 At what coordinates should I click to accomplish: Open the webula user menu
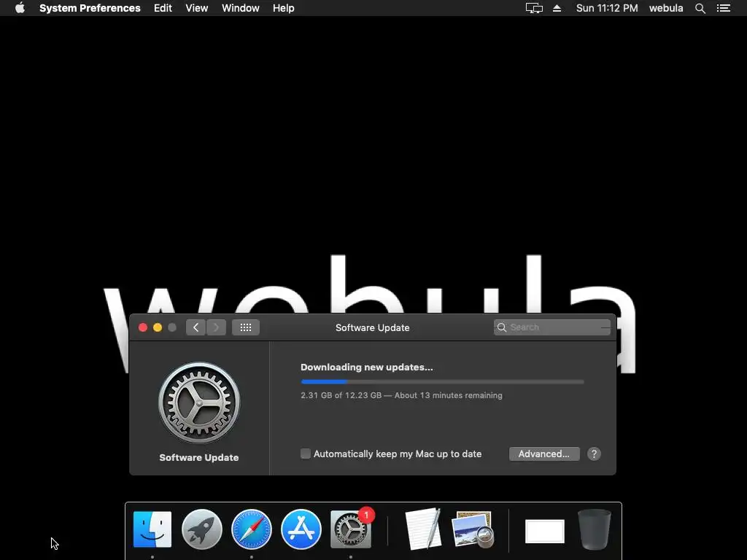[666, 8]
